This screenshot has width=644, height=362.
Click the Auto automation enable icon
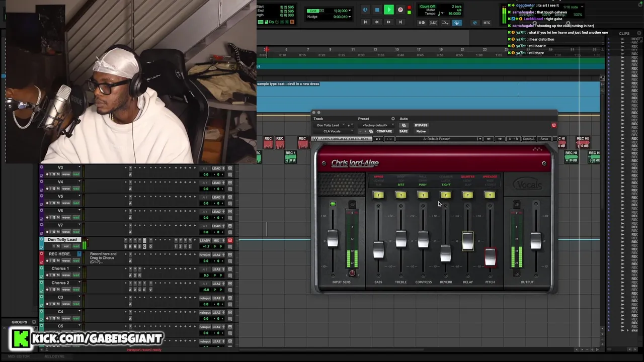pos(404,125)
